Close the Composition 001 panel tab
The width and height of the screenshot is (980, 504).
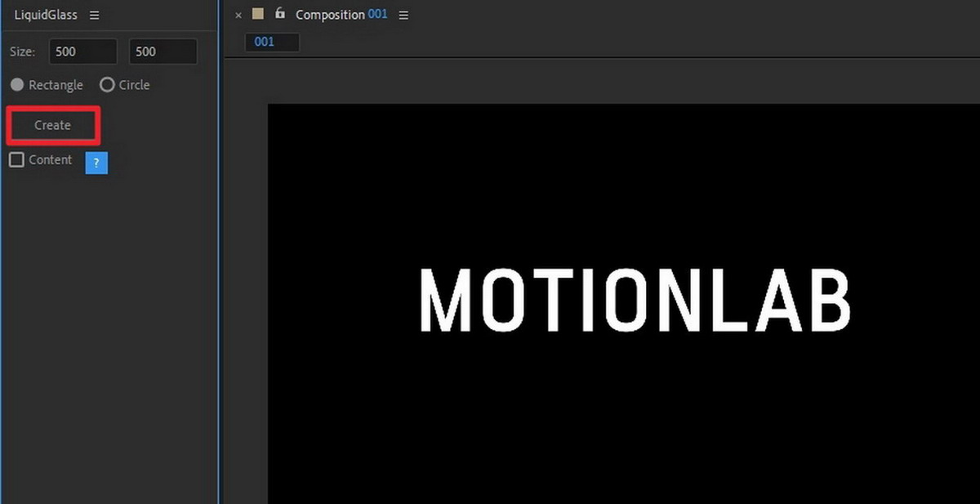tap(238, 16)
